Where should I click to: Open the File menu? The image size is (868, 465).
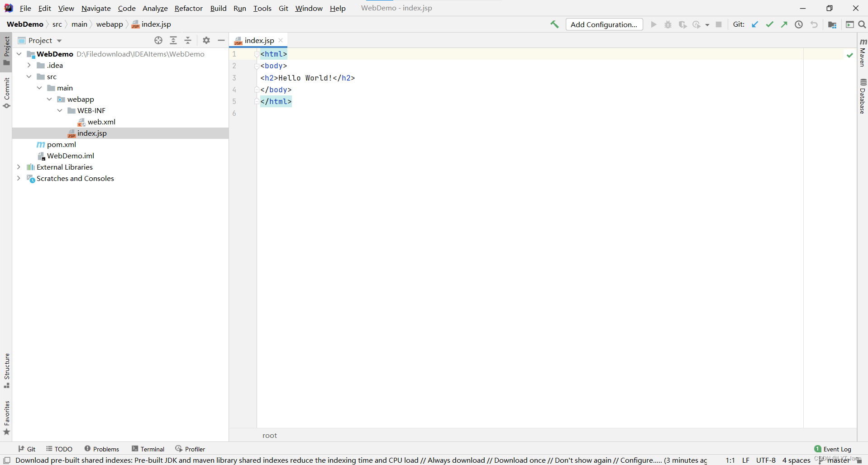pyautogui.click(x=25, y=8)
